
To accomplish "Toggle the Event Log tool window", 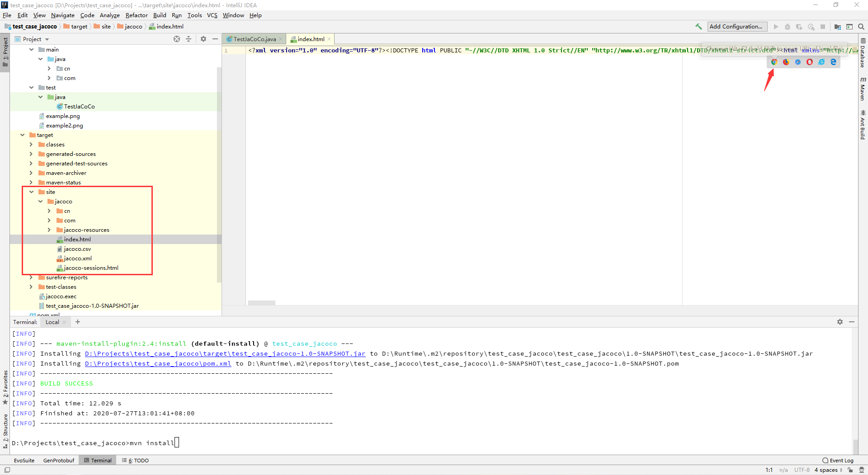I will pyautogui.click(x=838, y=461).
